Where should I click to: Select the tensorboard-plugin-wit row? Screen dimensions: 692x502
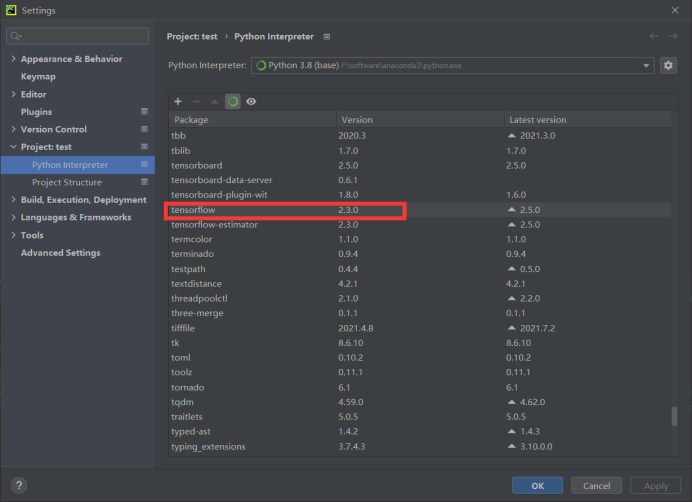pos(420,195)
